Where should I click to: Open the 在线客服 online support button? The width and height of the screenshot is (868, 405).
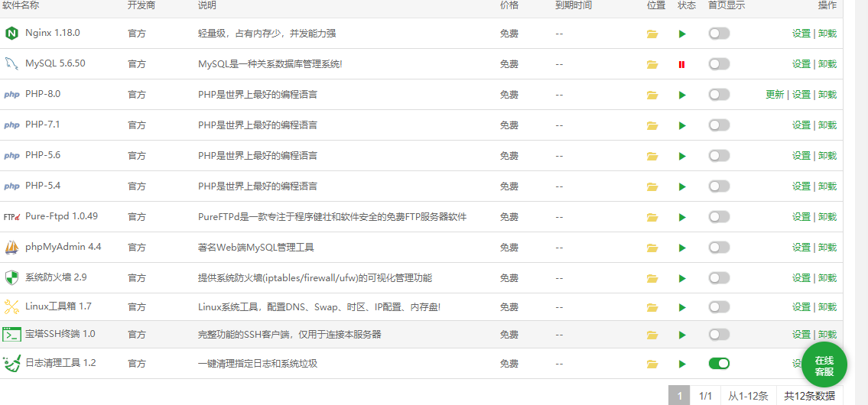824,365
